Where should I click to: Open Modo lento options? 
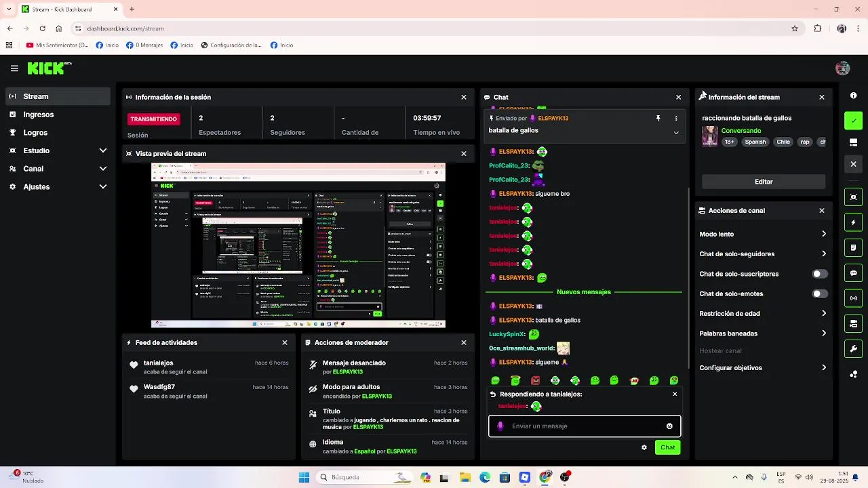pos(763,234)
